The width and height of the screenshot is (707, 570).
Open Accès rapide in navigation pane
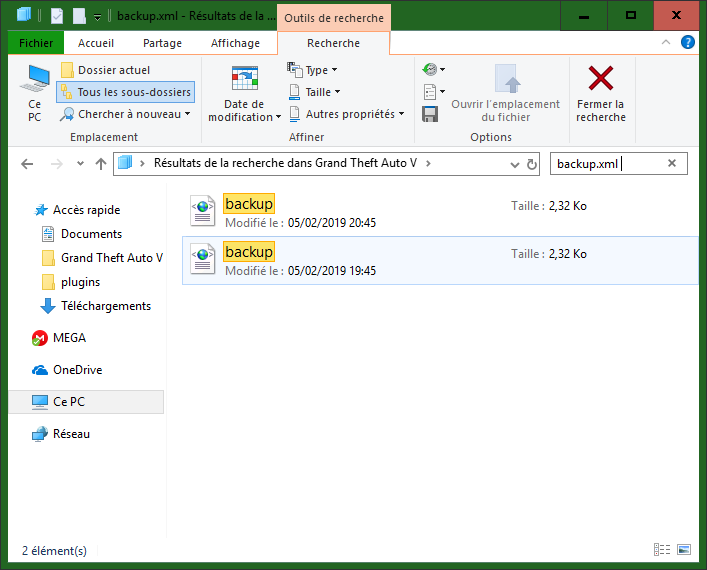click(78, 210)
